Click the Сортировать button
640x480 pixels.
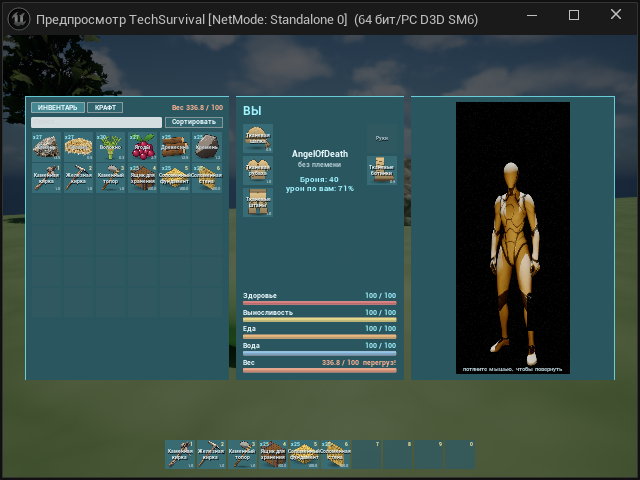[194, 122]
